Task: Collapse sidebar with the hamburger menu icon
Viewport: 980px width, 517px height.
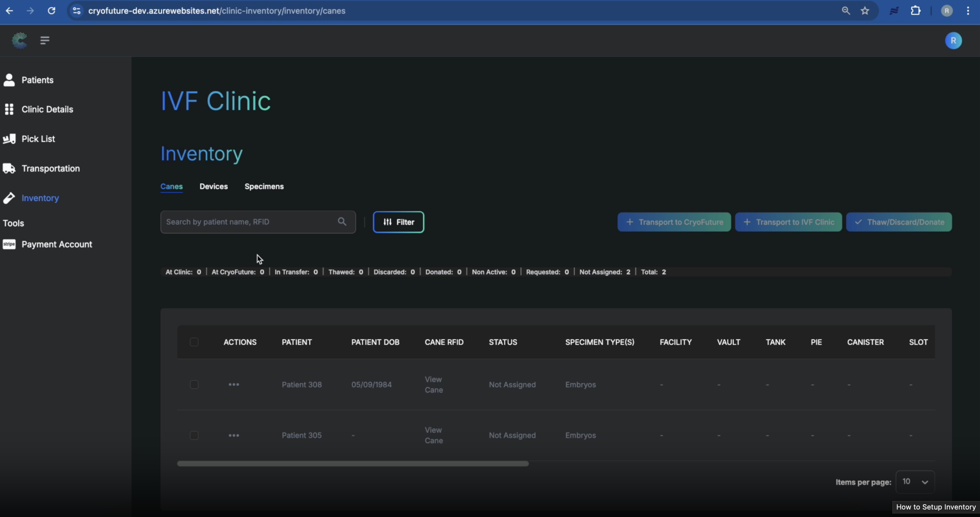Action: pos(45,40)
